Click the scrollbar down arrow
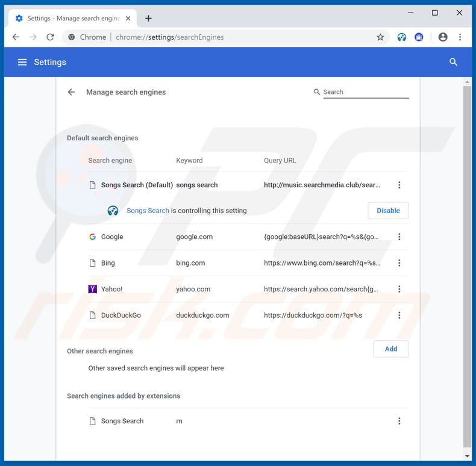Viewport: 476px width, 466px height. tap(467, 456)
